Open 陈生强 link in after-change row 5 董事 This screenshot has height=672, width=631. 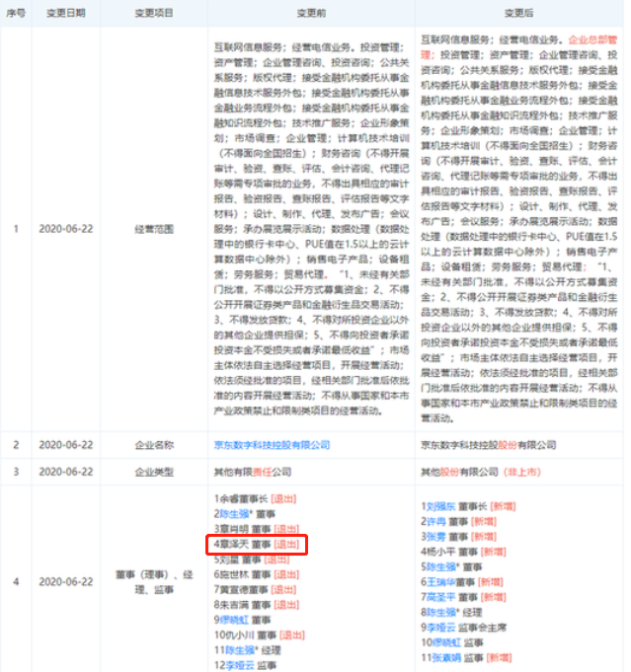(441, 567)
